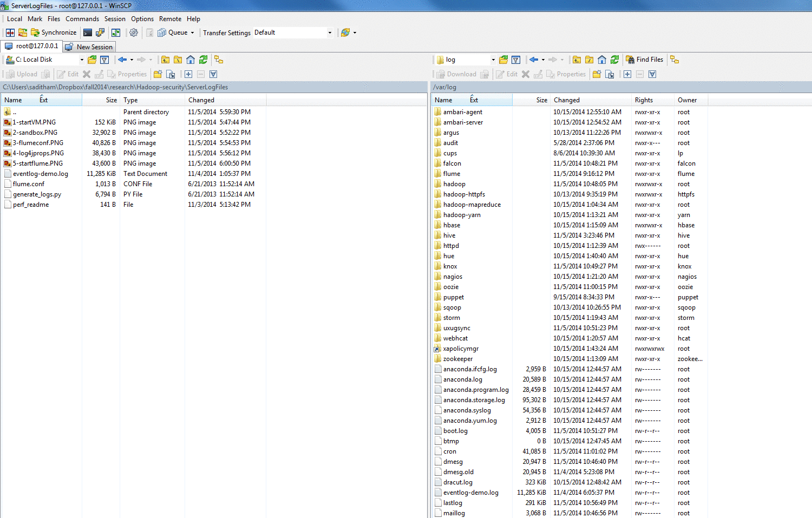Open the Remote menu
Screen dimensions: 812x518
point(170,19)
